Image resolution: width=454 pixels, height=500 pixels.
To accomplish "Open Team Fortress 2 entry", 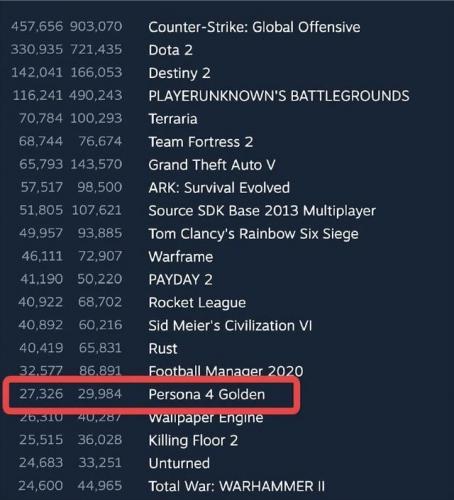I will [x=200, y=142].
